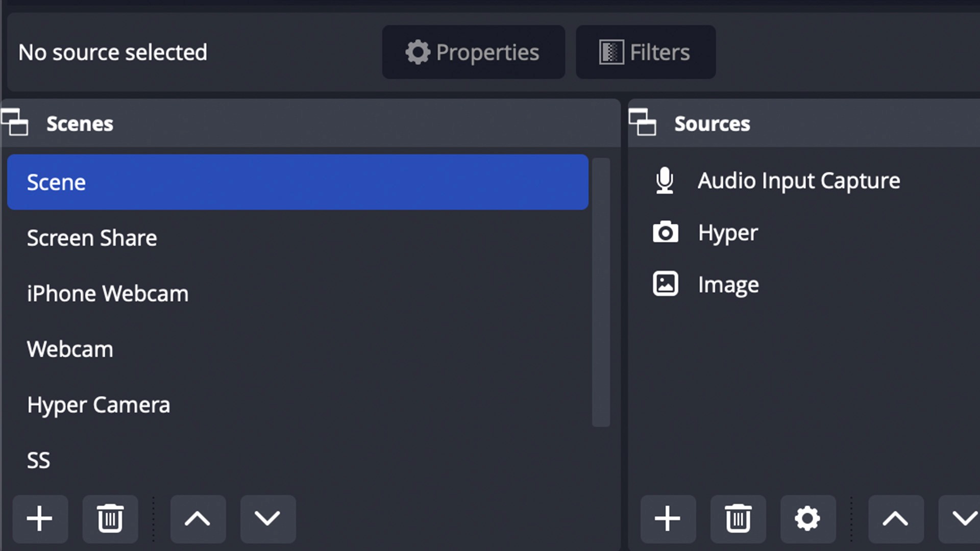This screenshot has width=980, height=551.
Task: Open the Filters dialog
Action: (x=645, y=52)
